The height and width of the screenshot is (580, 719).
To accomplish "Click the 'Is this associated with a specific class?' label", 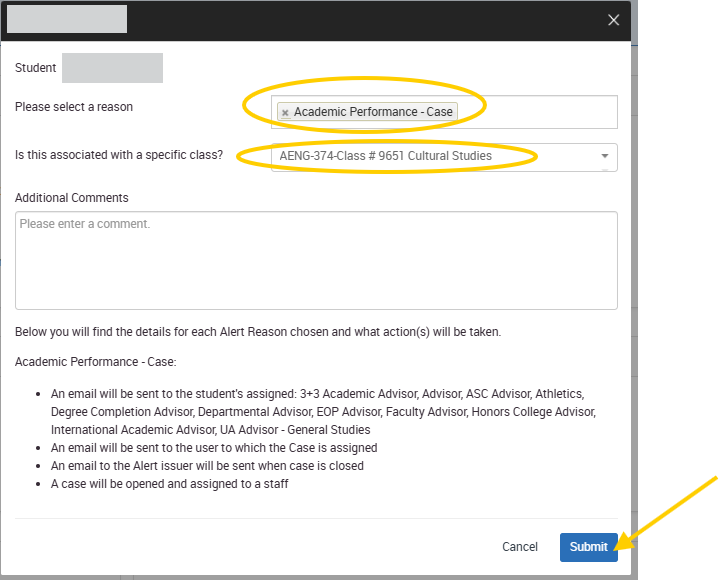I will click(119, 156).
